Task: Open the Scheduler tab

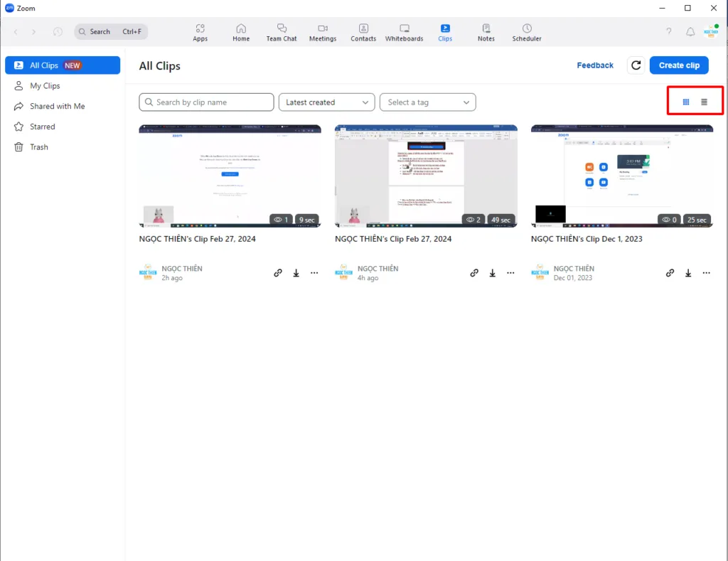Action: pyautogui.click(x=527, y=32)
